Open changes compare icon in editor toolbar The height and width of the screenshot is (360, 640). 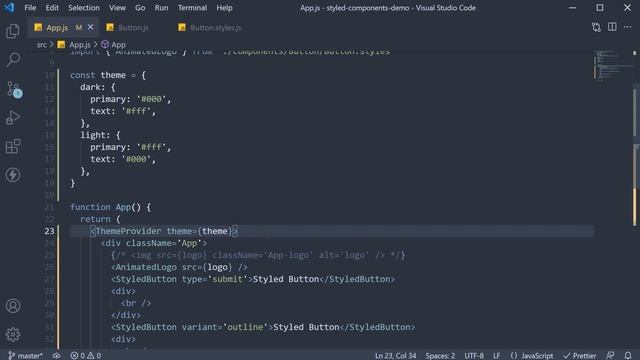tap(596, 27)
